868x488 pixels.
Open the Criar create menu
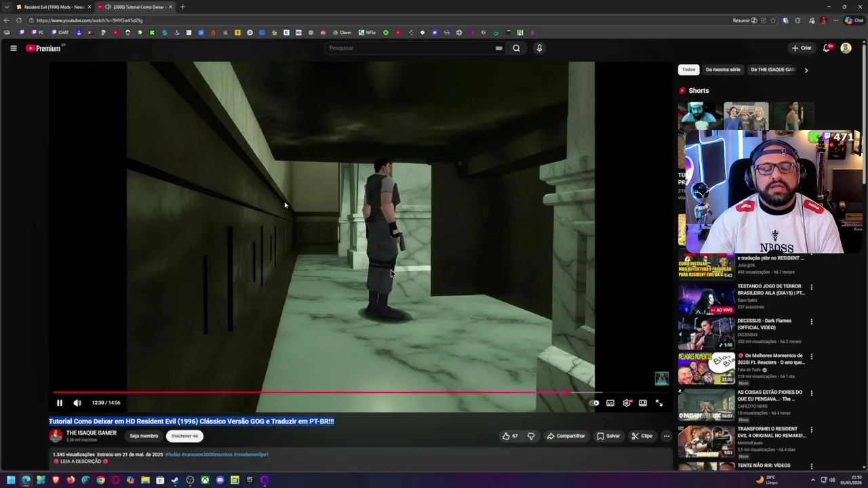pos(802,48)
